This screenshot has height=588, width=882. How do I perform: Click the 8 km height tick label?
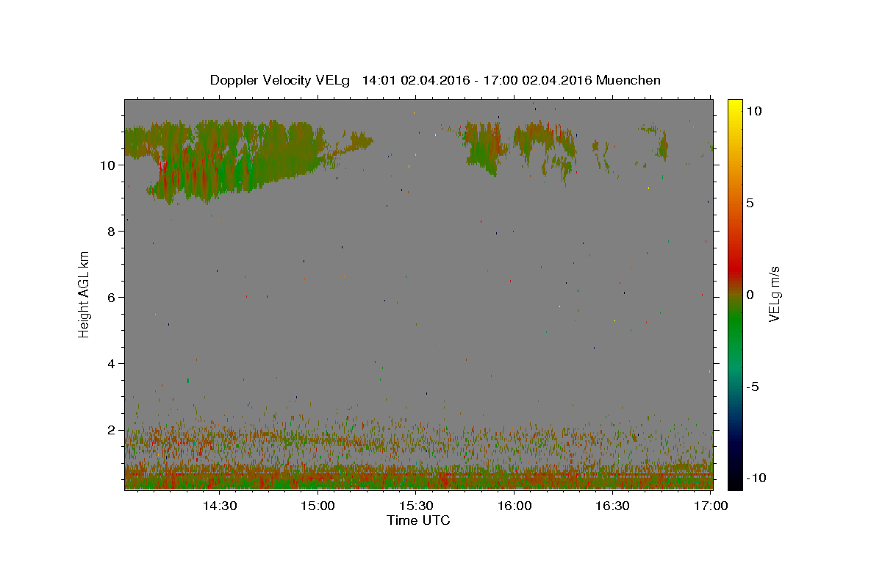(111, 231)
